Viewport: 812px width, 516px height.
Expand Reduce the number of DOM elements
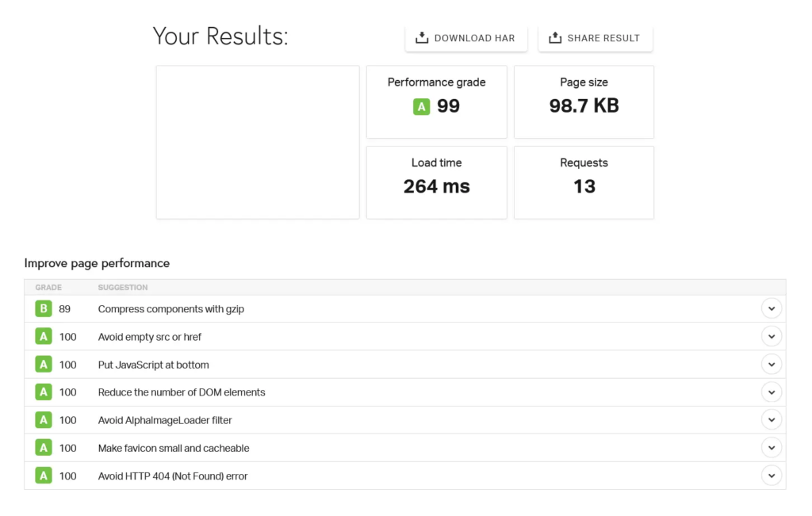[771, 392]
